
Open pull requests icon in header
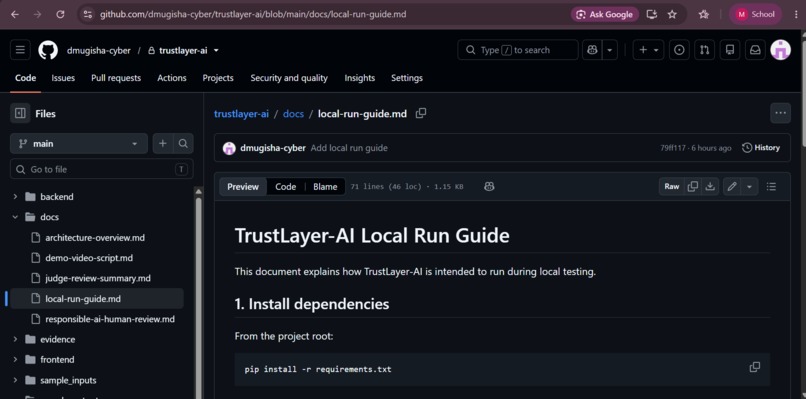(x=705, y=50)
